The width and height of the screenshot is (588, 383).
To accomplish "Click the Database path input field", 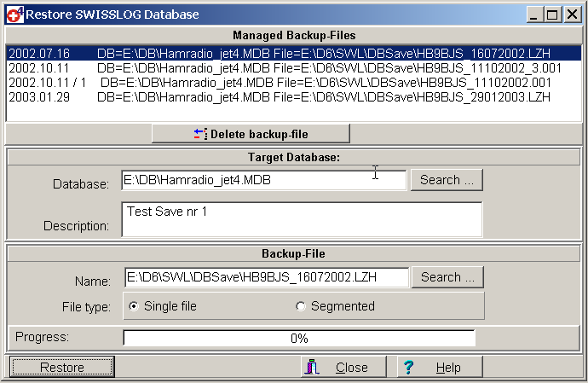I will click(x=264, y=181).
